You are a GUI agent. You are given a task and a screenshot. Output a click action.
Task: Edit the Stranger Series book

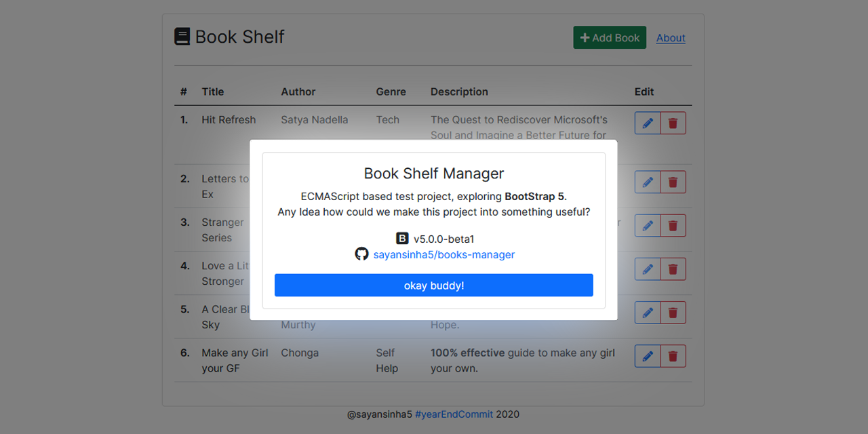click(x=648, y=225)
